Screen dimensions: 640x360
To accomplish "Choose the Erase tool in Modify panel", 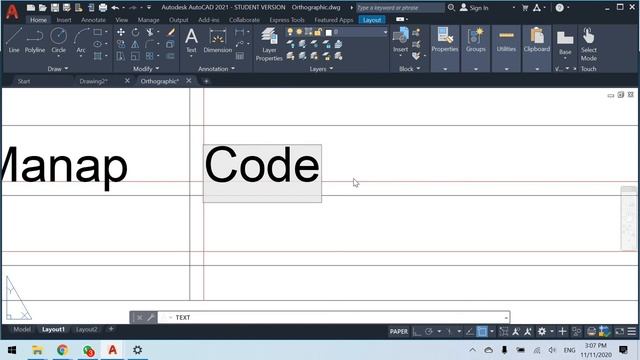I will click(x=171, y=32).
